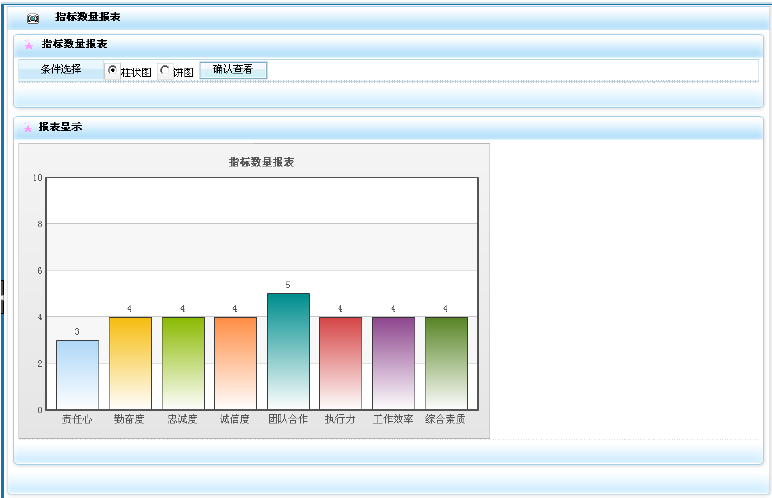The height and width of the screenshot is (498, 772).
Task: Click the pink star icon next to 报表显示 header
Action: click(x=28, y=128)
